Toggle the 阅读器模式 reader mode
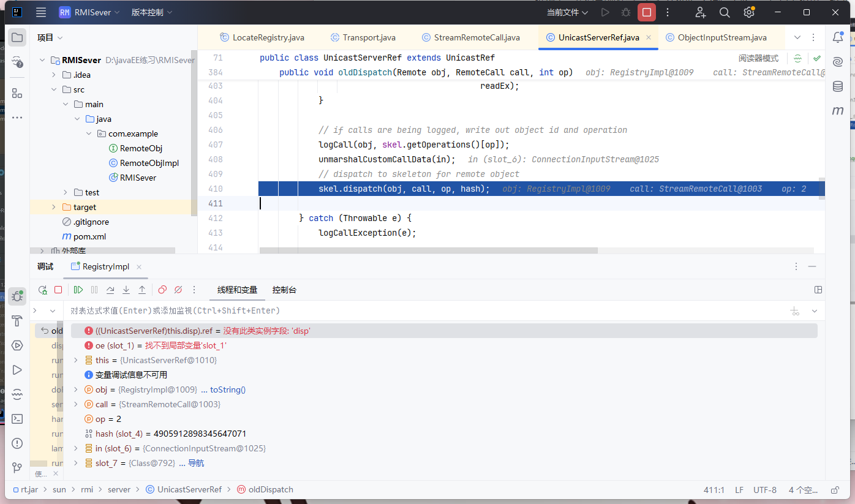The height and width of the screenshot is (504, 855). coord(758,58)
